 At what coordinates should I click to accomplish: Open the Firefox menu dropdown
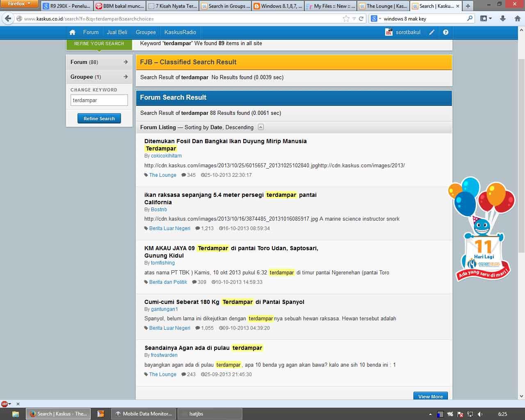(x=19, y=4)
